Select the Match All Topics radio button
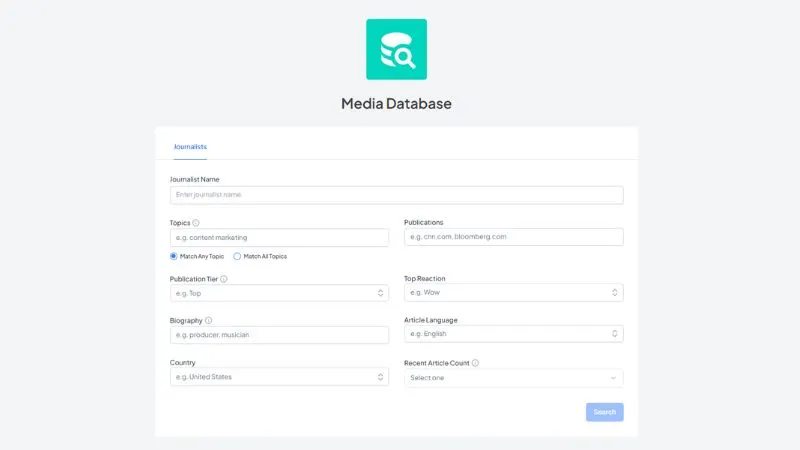 237,256
